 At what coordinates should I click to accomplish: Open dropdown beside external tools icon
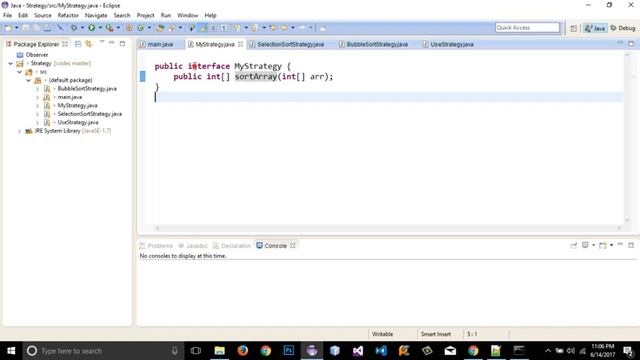coord(118,28)
